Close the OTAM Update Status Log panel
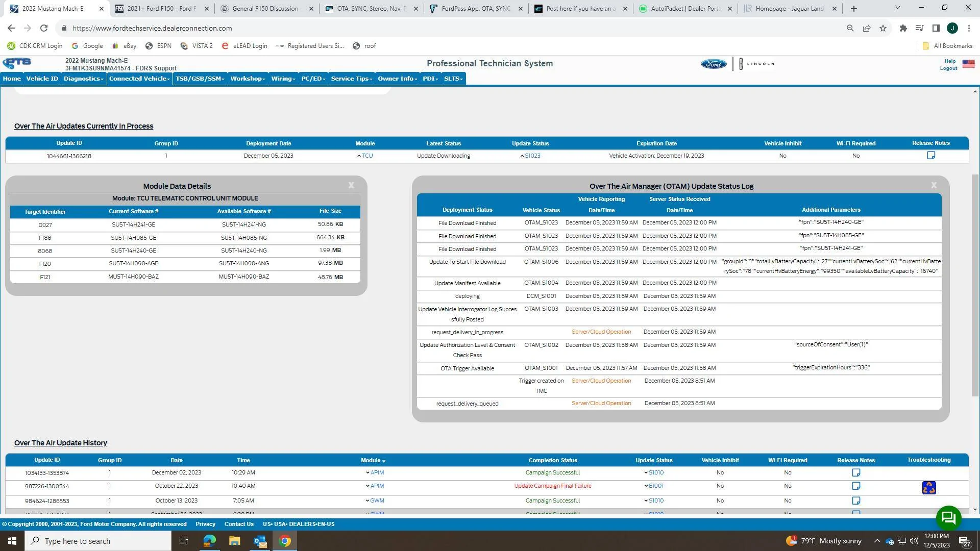Viewport: 980px width, 551px height. (x=934, y=186)
